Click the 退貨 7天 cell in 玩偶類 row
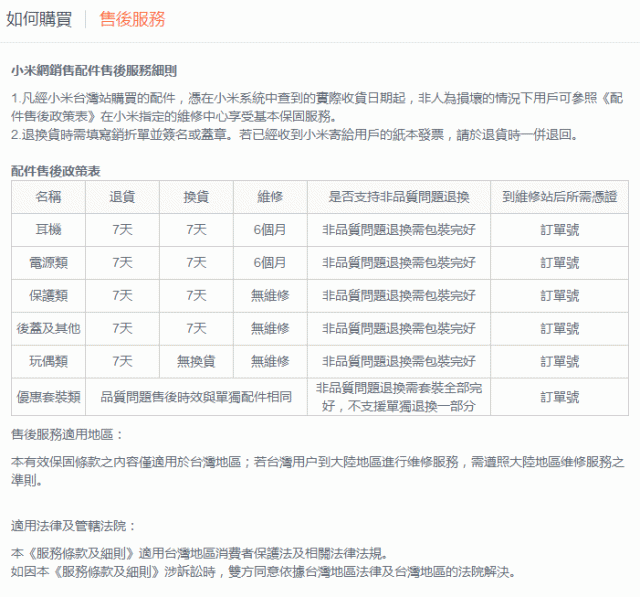Screen dimensions: 640x597 point(122,362)
